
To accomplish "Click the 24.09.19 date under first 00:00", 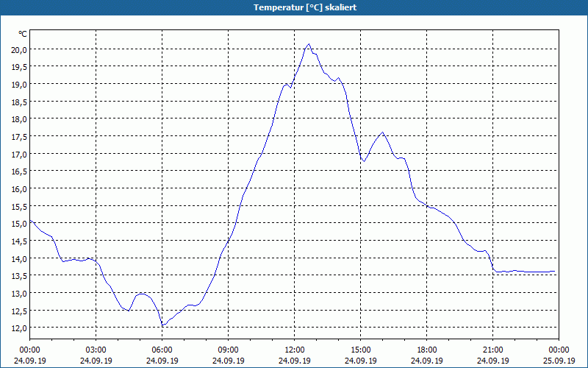I will 29,361.
